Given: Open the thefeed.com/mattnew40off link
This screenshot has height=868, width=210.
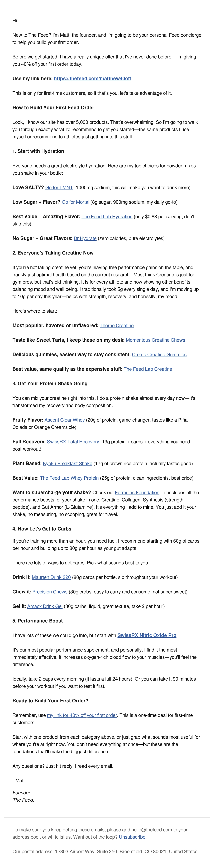Looking at the screenshot, I should pos(92,79).
